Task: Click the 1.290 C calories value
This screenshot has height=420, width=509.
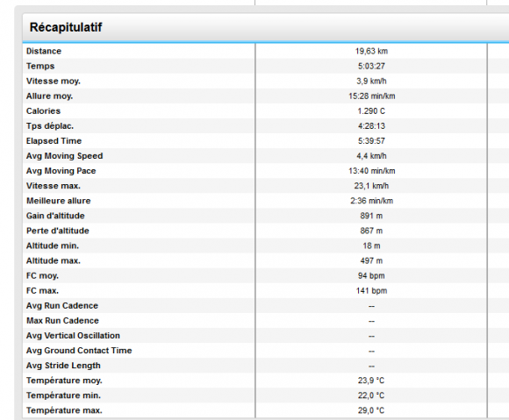Action: (371, 111)
